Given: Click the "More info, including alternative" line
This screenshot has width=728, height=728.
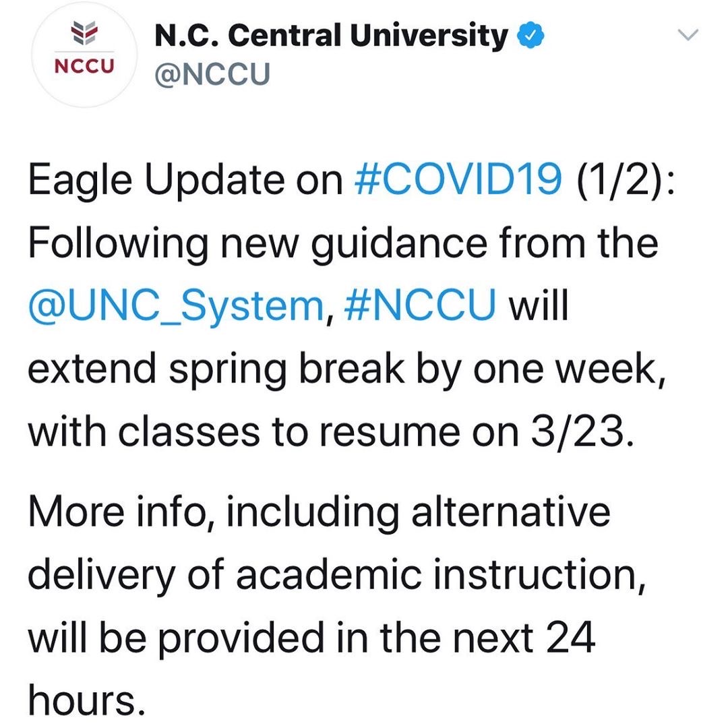Looking at the screenshot, I should pyautogui.click(x=319, y=512).
